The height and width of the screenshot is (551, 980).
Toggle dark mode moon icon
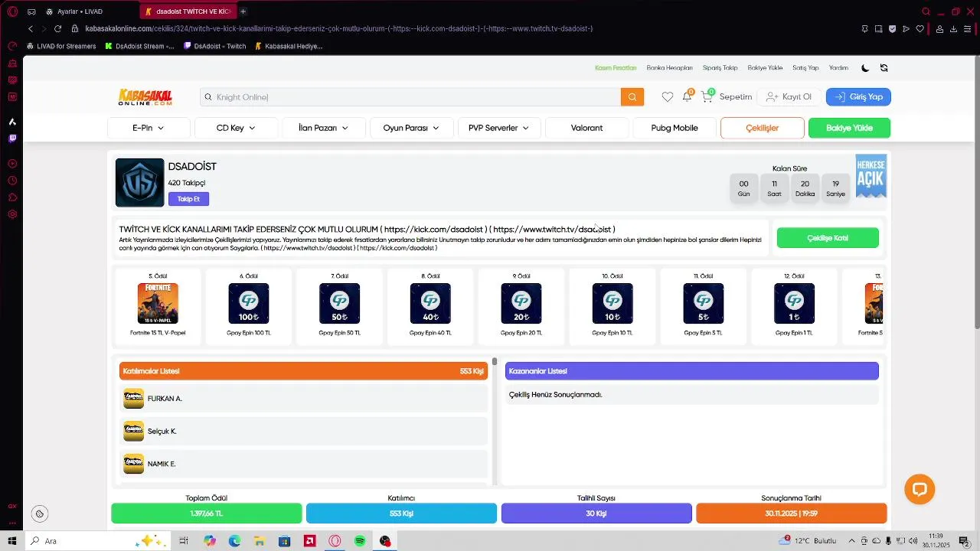point(865,68)
